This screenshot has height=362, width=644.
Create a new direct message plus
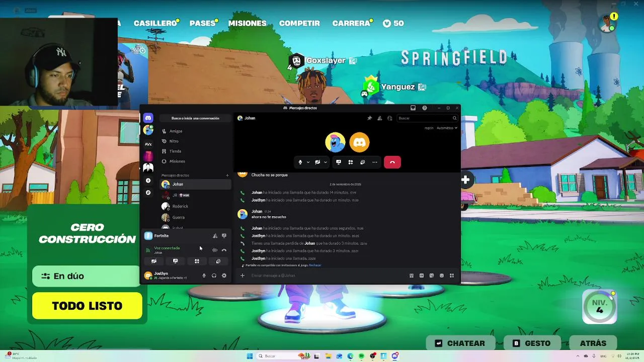pos(227,175)
